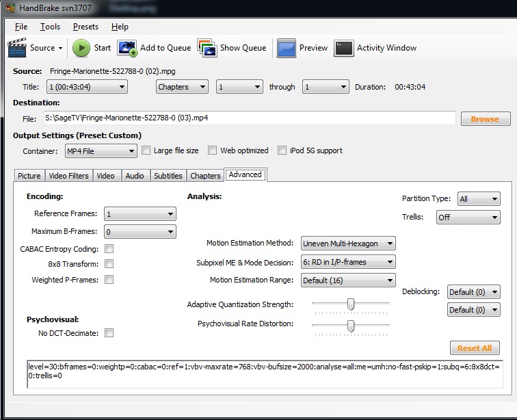
Task: Open the Container MP4 File dropdown
Action: [x=101, y=151]
